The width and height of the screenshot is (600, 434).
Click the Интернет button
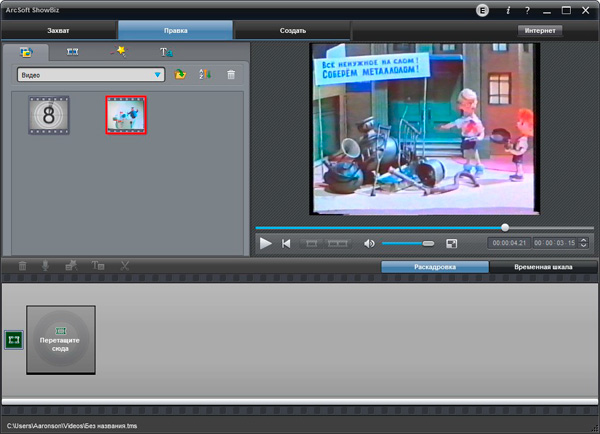pos(540,31)
